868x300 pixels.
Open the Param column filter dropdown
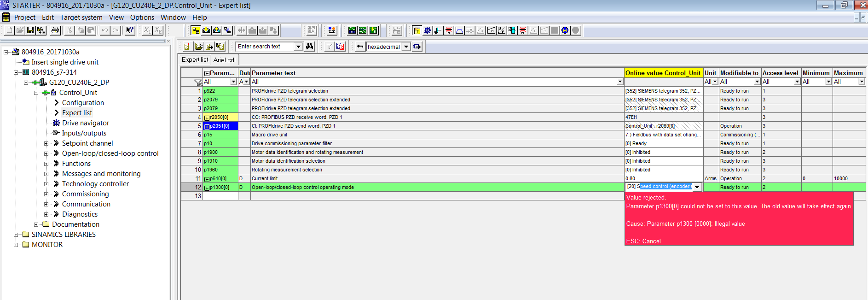point(233,82)
